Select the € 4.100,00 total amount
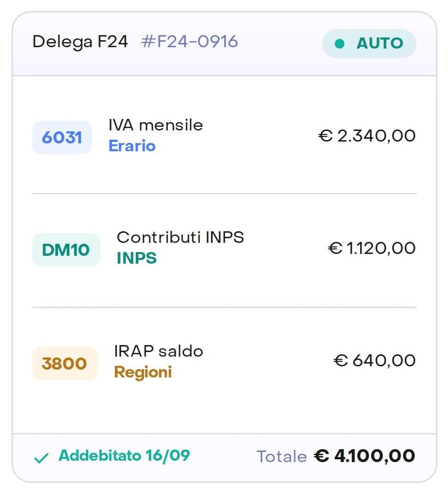Image resolution: width=448 pixels, height=494 pixels. click(x=365, y=456)
